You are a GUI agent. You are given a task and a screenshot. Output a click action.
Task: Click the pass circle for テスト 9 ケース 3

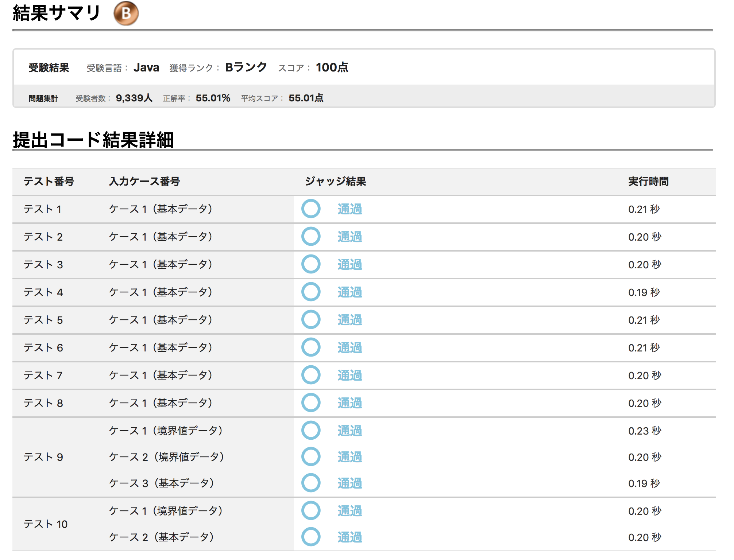(312, 483)
